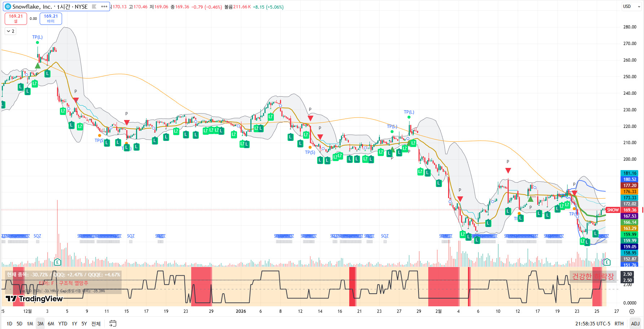The width and height of the screenshot is (644, 329).
Task: Click the Snowflake logo icon
Action: 8,6
